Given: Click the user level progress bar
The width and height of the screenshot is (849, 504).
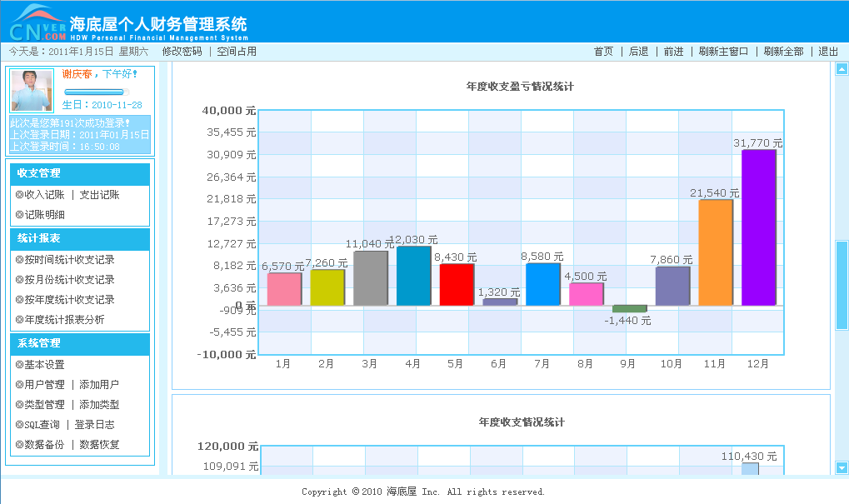Looking at the screenshot, I should 97,92.
